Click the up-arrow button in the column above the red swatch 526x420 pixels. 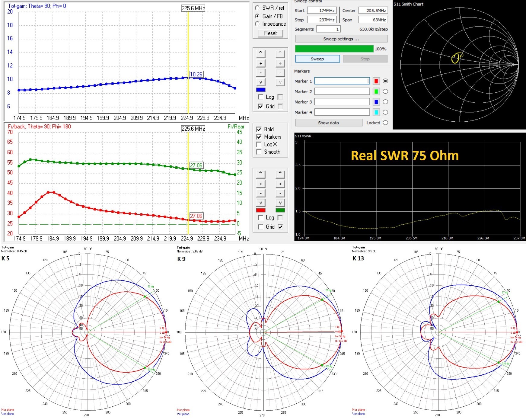click(x=261, y=174)
